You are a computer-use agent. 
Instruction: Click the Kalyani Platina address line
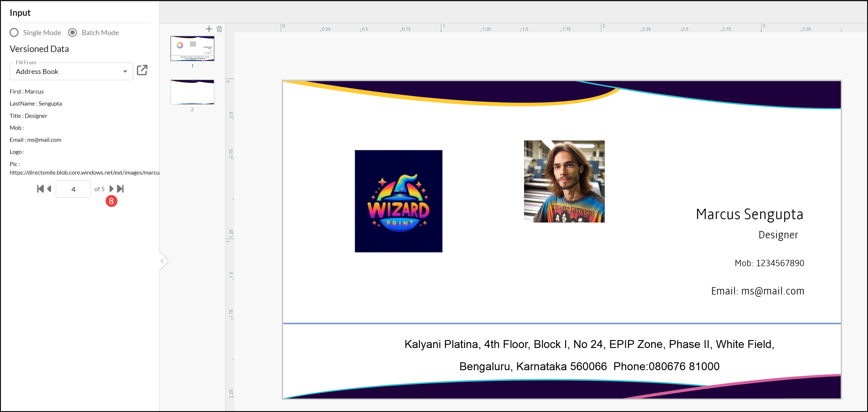coord(589,344)
